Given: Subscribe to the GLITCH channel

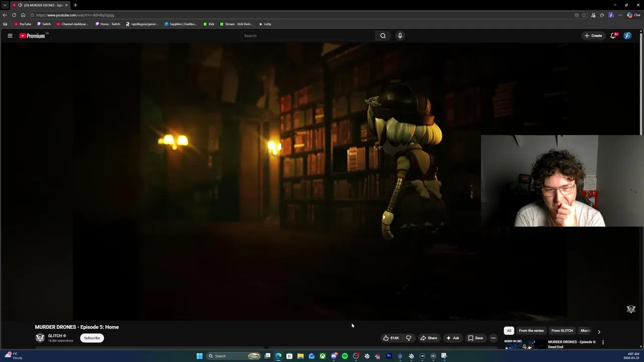Looking at the screenshot, I should pos(92,338).
